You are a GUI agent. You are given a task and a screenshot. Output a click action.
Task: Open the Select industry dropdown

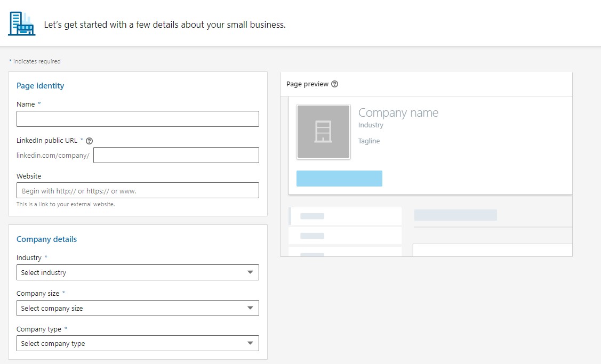[x=138, y=272]
